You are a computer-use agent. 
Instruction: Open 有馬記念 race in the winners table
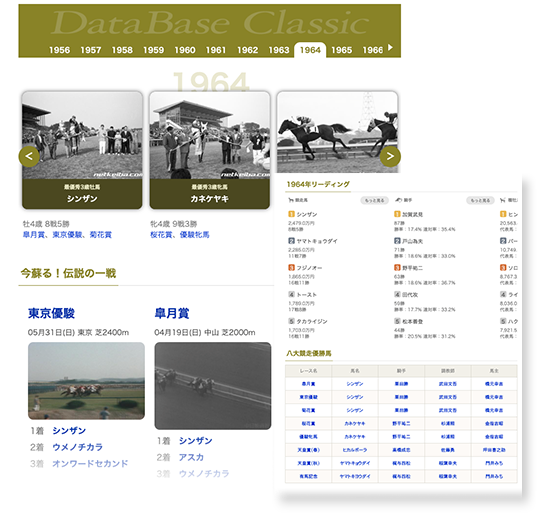tap(309, 476)
